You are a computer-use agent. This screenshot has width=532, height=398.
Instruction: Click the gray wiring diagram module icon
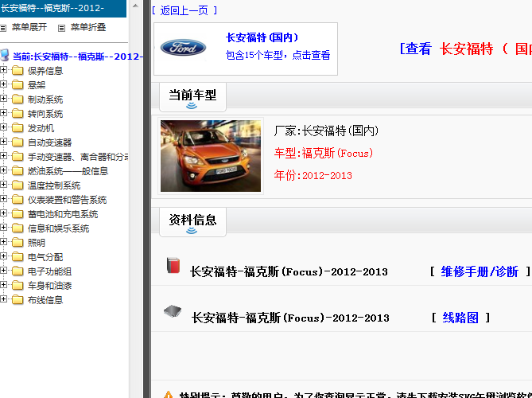tap(173, 311)
